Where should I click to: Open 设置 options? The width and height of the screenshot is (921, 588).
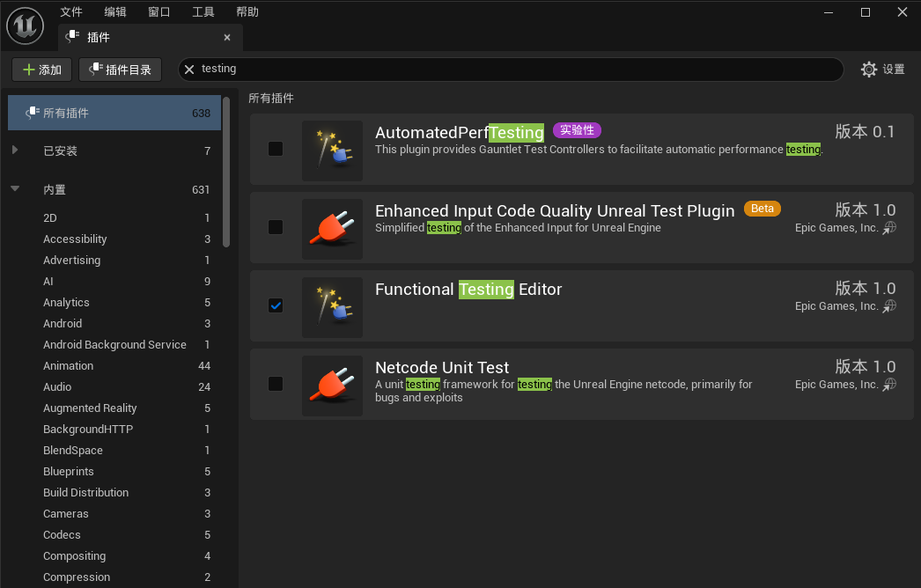click(x=883, y=70)
